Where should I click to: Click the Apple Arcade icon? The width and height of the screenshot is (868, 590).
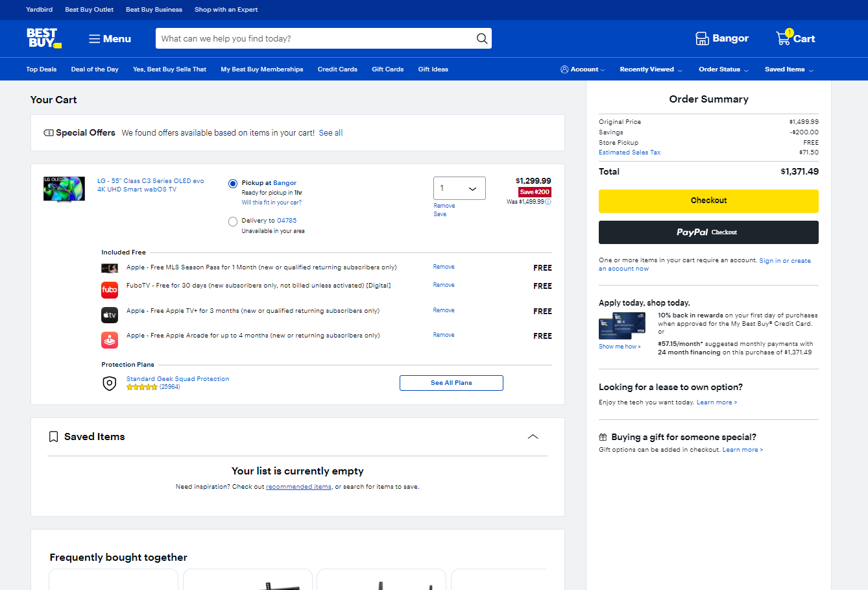coord(110,339)
